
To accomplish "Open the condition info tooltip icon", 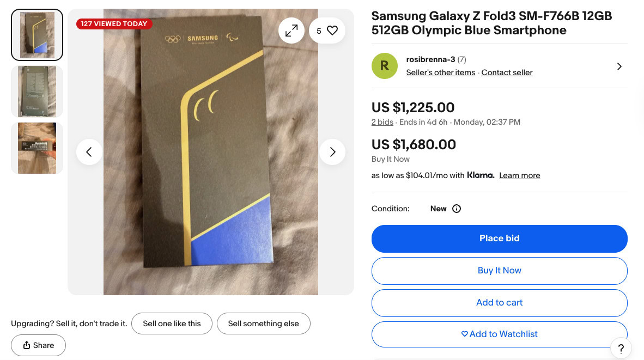I will pyautogui.click(x=457, y=209).
